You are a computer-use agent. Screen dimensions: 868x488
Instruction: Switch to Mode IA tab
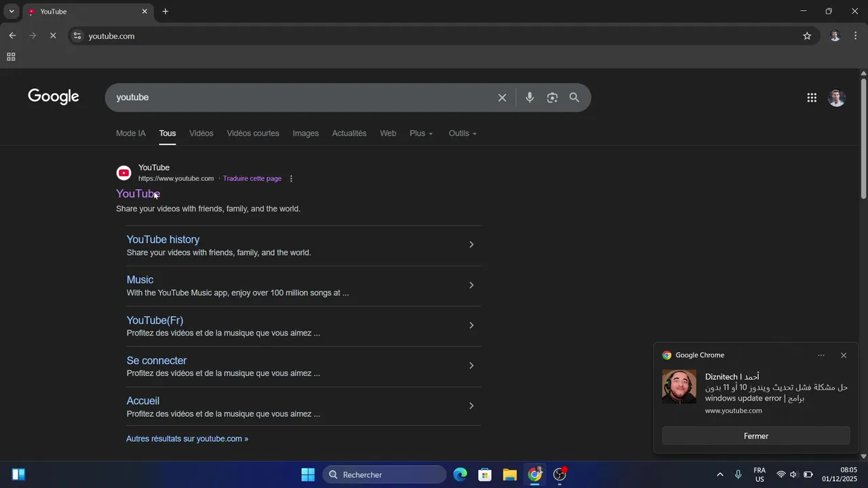(x=131, y=134)
